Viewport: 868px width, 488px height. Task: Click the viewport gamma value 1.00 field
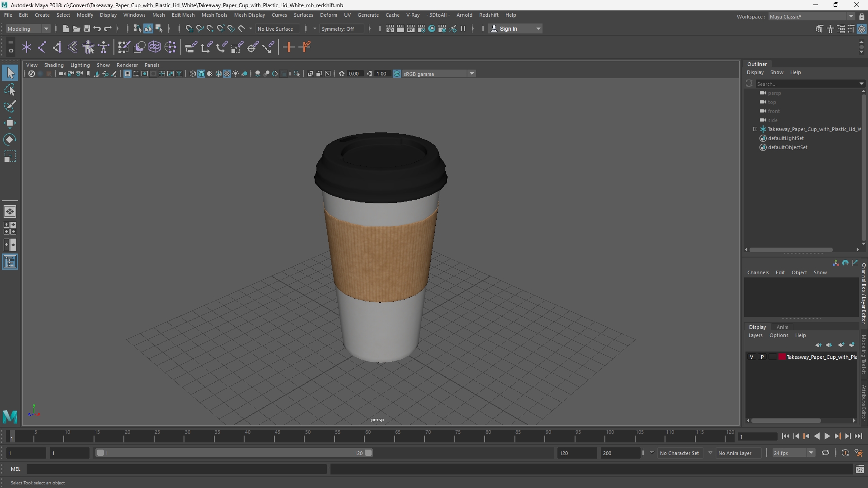click(x=382, y=74)
